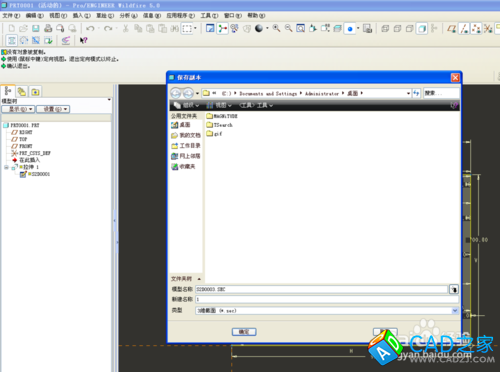Open the 插入 menu
This screenshot has width=500, height=372.
pos(82,16)
